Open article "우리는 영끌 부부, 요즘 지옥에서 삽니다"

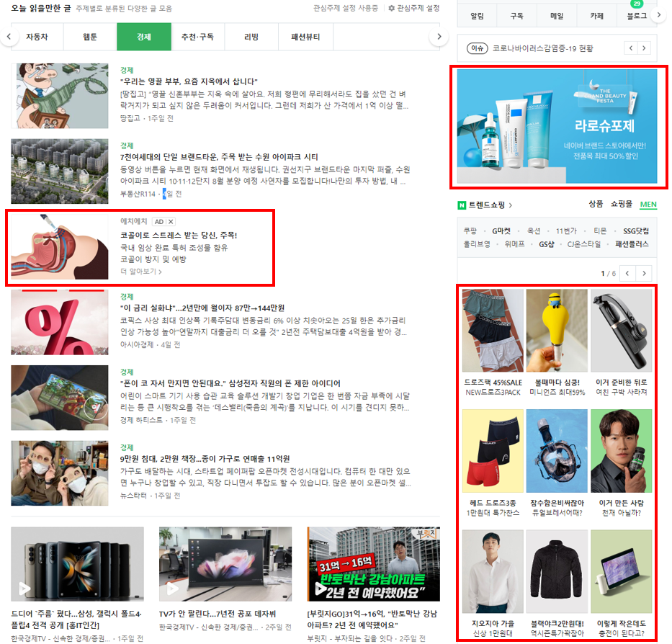(189, 81)
